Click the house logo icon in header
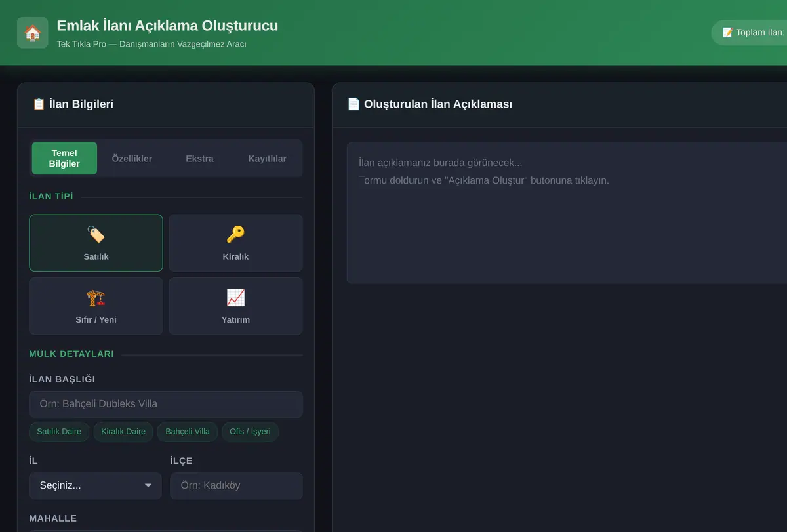This screenshot has width=787, height=532. [x=33, y=33]
